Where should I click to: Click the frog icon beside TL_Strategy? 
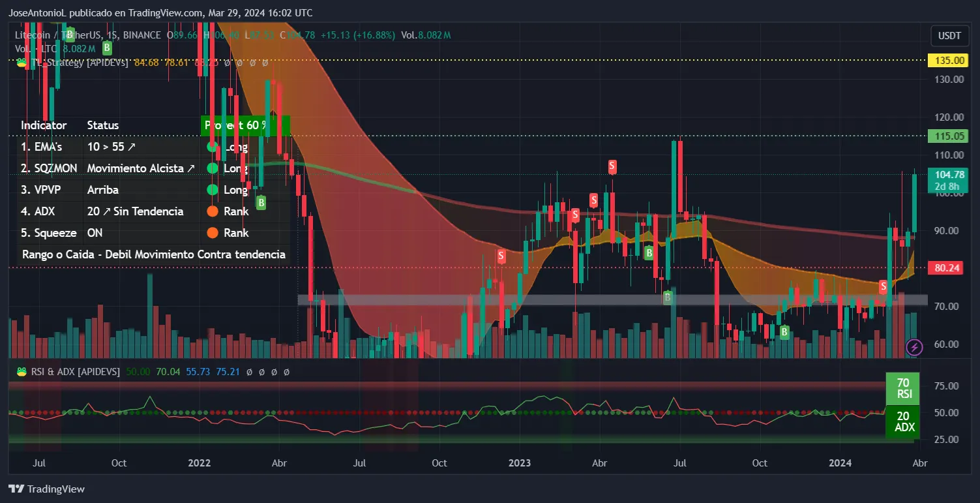[22, 63]
